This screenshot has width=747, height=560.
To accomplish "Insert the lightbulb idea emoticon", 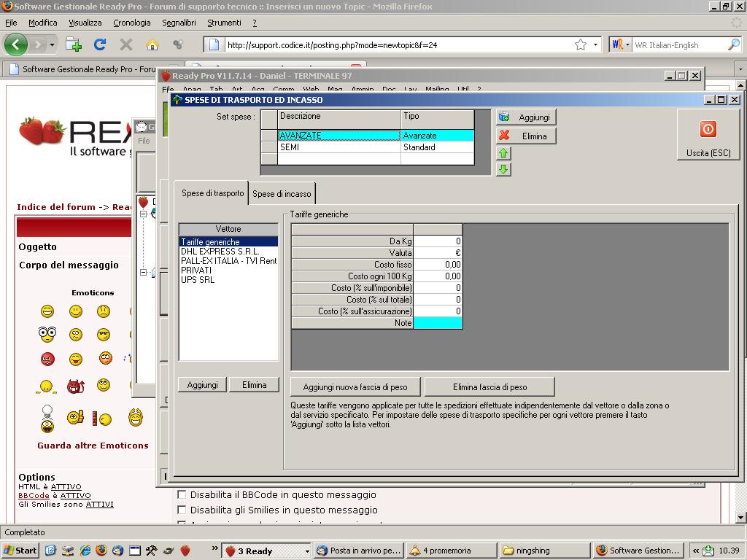I will coord(47,419).
